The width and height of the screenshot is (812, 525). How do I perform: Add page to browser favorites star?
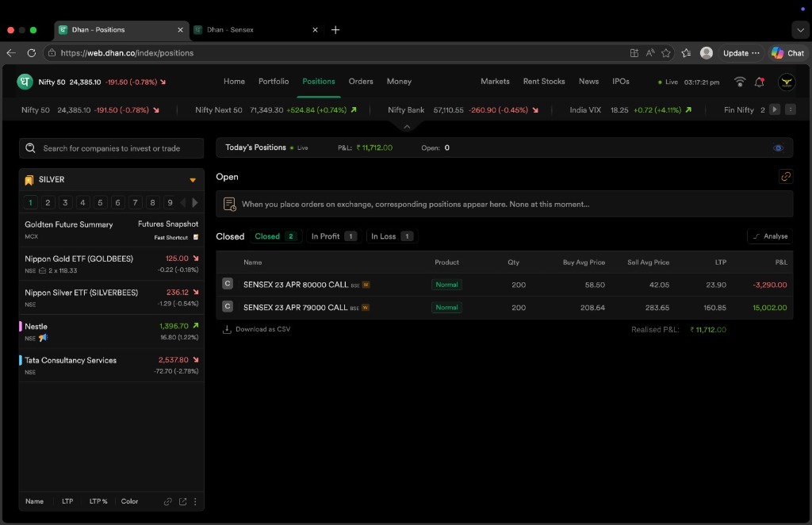coord(666,53)
